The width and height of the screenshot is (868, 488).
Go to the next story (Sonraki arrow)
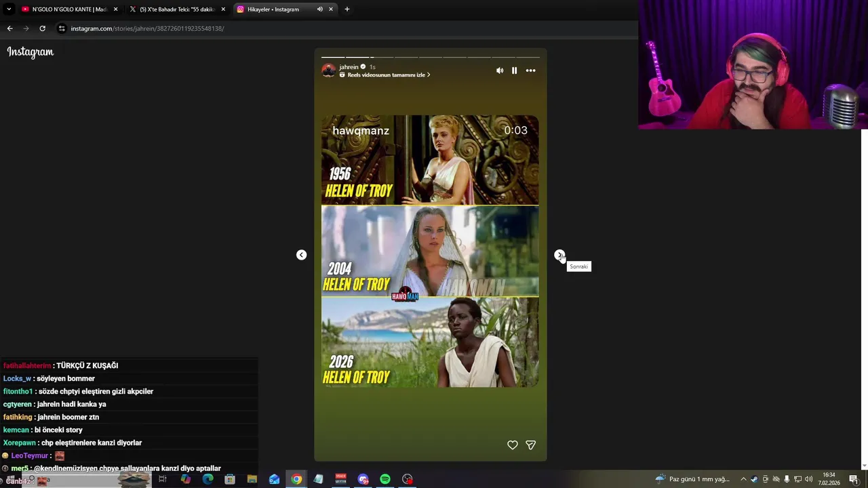pos(559,255)
